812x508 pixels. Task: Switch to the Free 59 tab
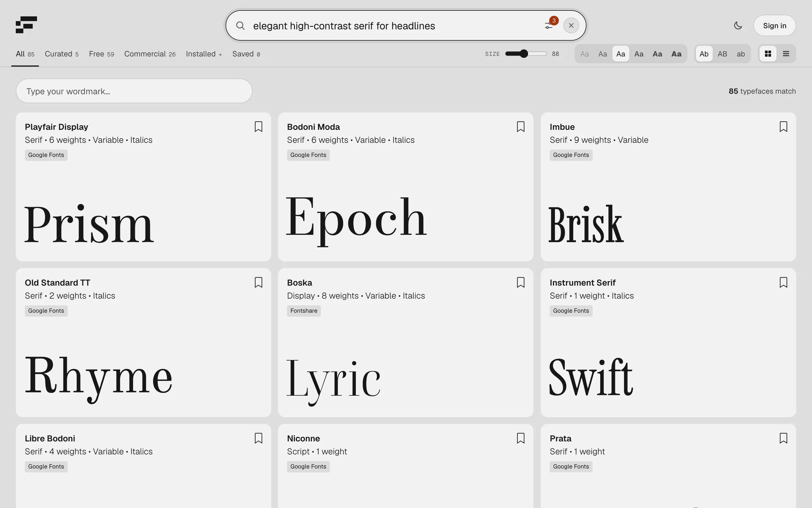click(x=101, y=54)
